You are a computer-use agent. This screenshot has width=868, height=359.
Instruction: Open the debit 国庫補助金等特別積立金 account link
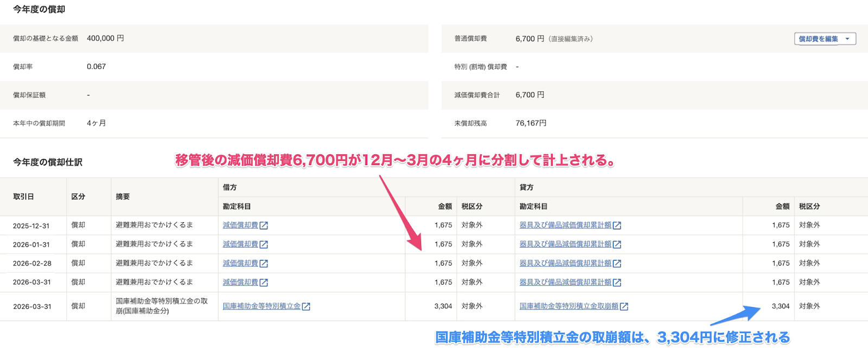tap(261, 306)
